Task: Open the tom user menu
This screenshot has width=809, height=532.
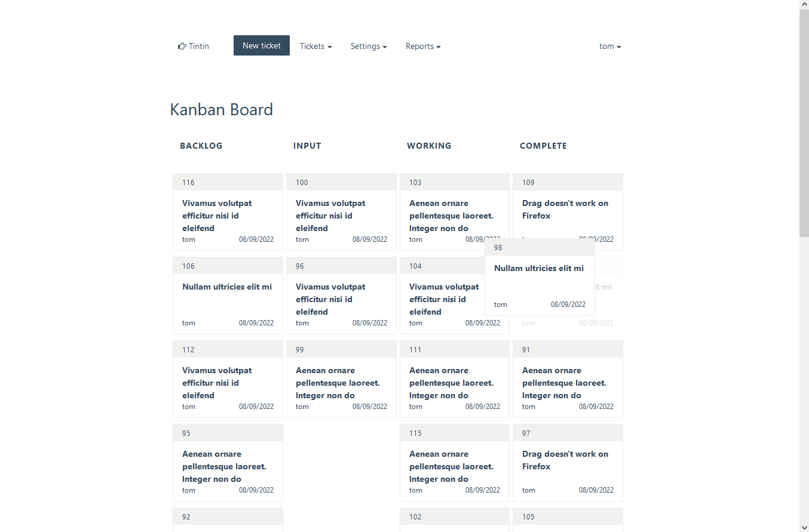Action: tap(610, 46)
